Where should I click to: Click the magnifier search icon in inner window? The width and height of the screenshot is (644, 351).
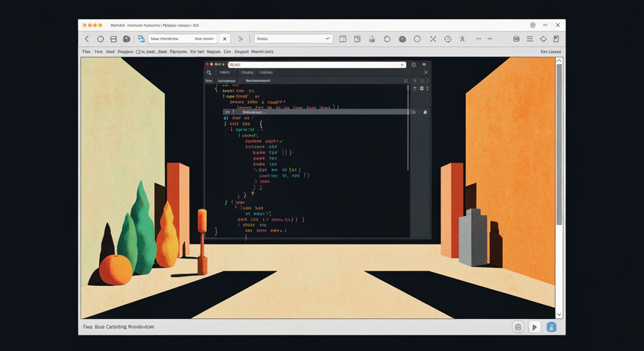tap(209, 73)
